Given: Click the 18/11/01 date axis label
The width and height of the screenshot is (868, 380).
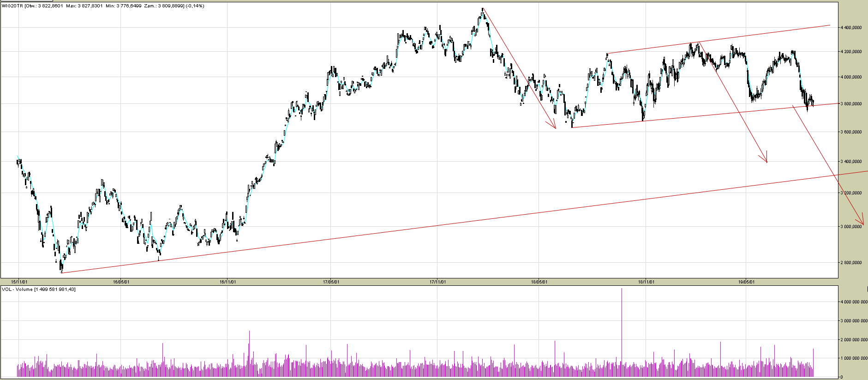Looking at the screenshot, I should point(646,282).
